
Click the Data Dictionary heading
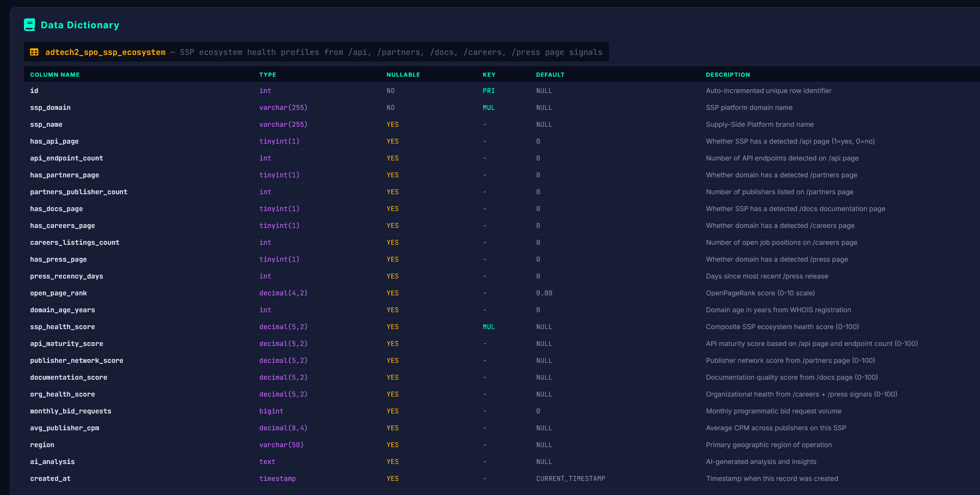(x=80, y=25)
